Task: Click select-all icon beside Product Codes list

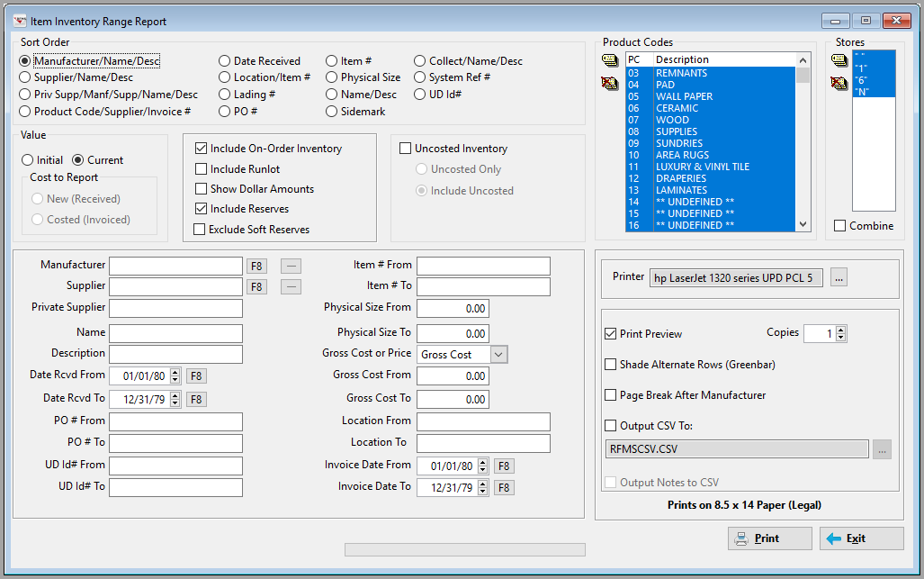Action: 610,60
